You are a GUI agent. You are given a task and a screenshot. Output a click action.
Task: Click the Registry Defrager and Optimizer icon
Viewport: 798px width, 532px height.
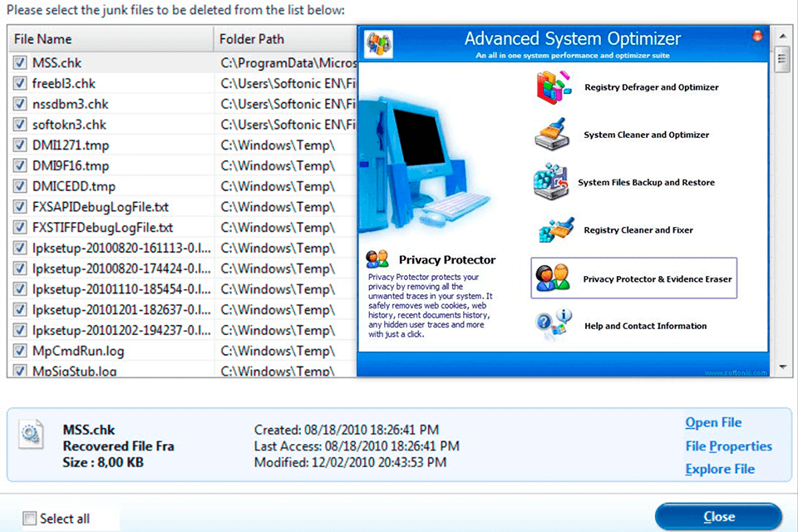[x=554, y=87]
